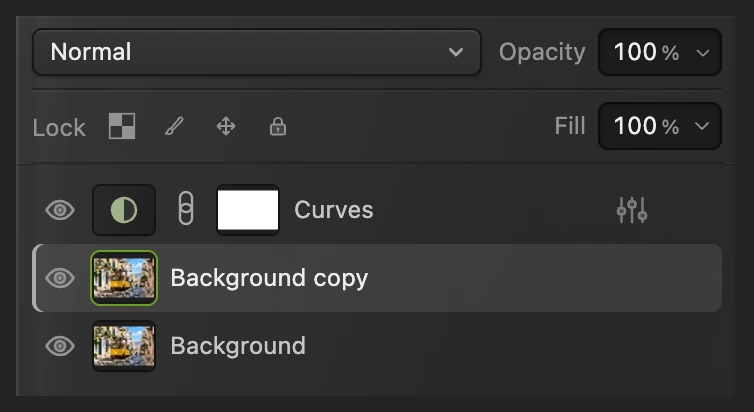The height and width of the screenshot is (412, 754).
Task: Click the Background layer thumbnail
Action: click(124, 346)
